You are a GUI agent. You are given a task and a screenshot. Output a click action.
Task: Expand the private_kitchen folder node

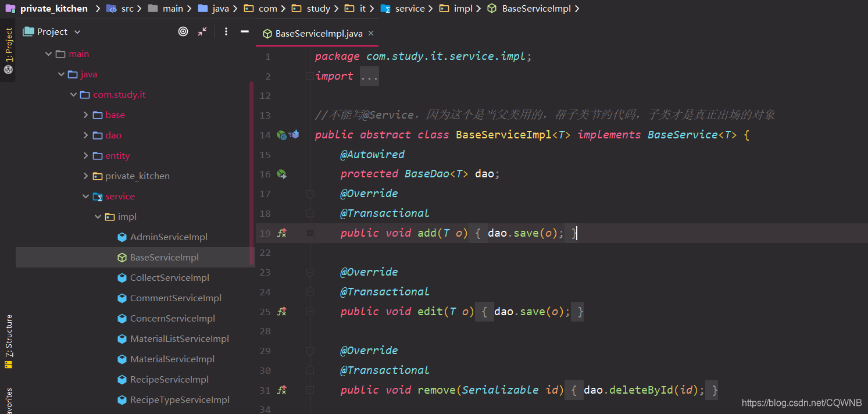coord(85,176)
